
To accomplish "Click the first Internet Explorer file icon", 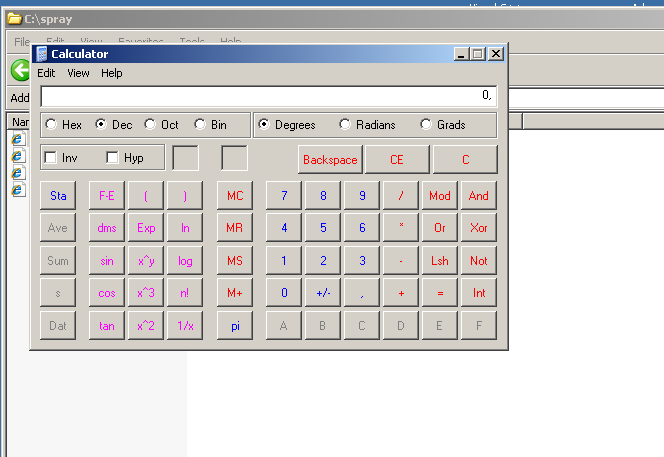I will click(17, 139).
